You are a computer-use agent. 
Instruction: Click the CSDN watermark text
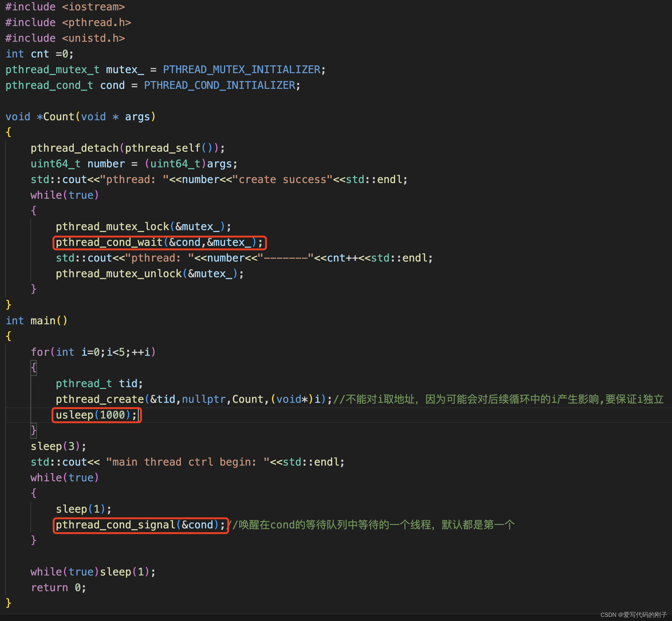[633, 615]
